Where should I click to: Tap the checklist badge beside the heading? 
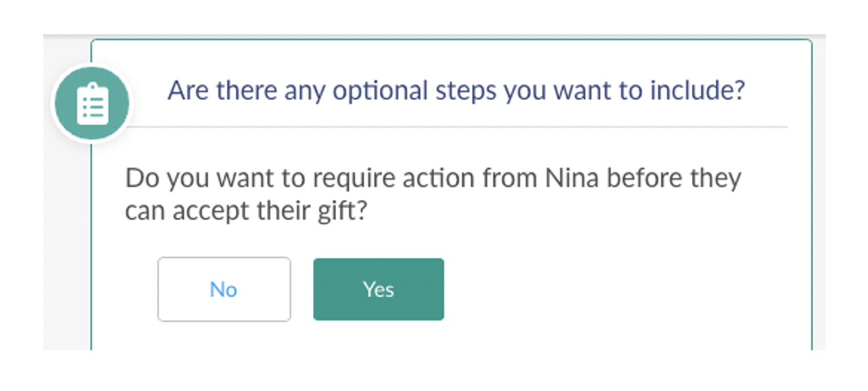click(93, 102)
